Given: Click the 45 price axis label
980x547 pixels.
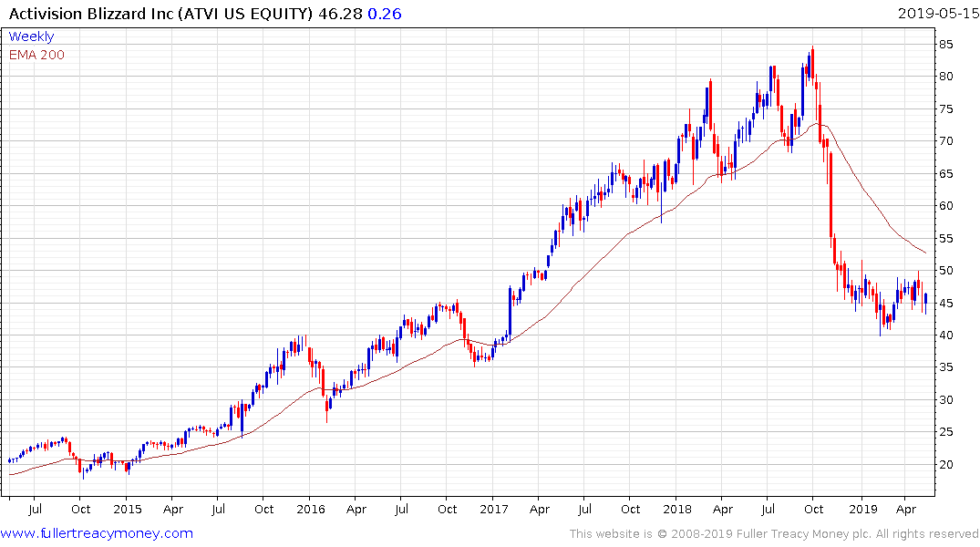Looking at the screenshot, I should click(x=945, y=304).
